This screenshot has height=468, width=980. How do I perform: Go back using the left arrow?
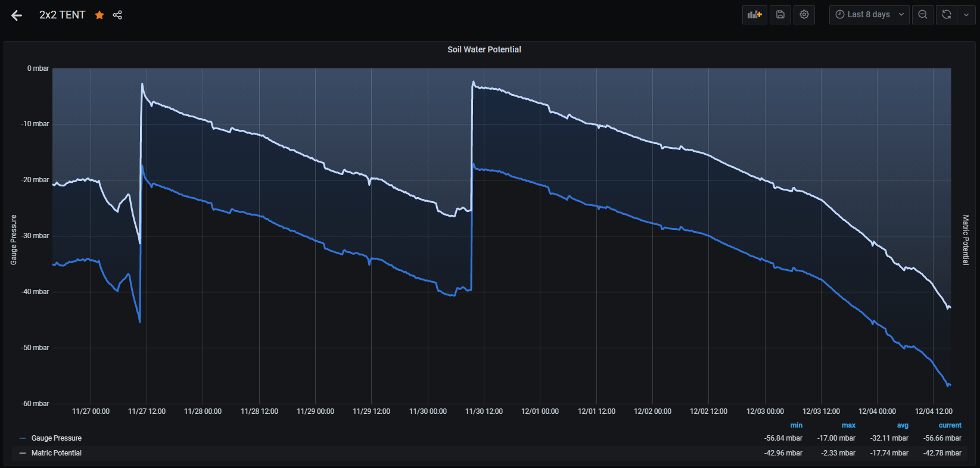[17, 15]
